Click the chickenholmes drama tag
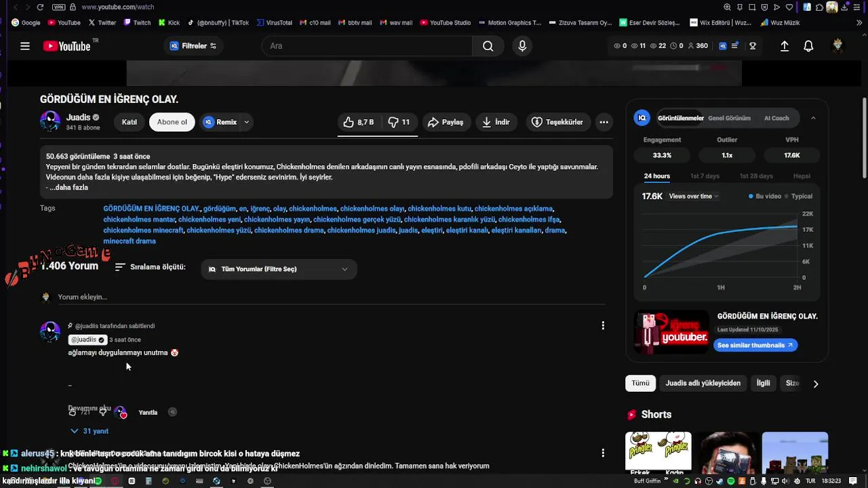The image size is (868, 488). (290, 230)
